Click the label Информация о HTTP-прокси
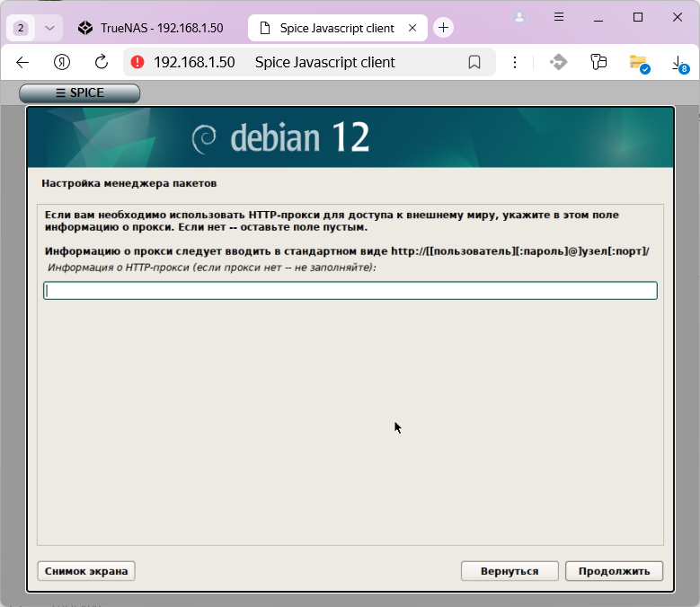 point(211,268)
